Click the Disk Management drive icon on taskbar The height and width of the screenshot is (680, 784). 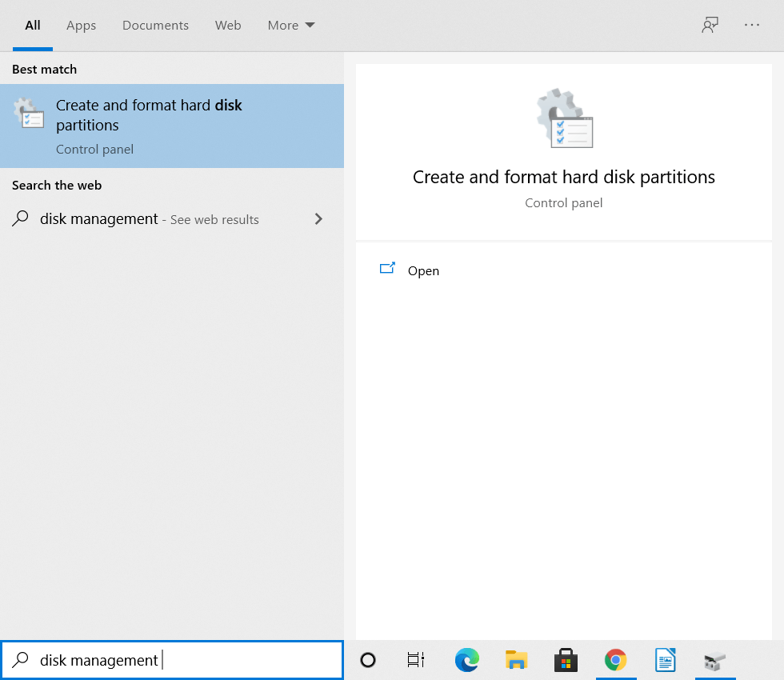[714, 660]
